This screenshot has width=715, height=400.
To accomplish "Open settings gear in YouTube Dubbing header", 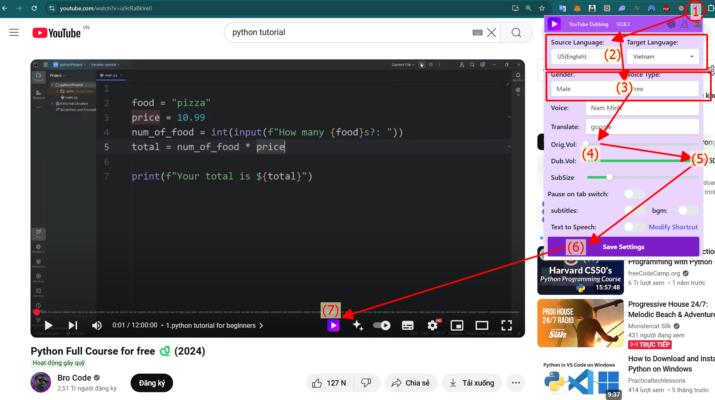I will tap(671, 24).
